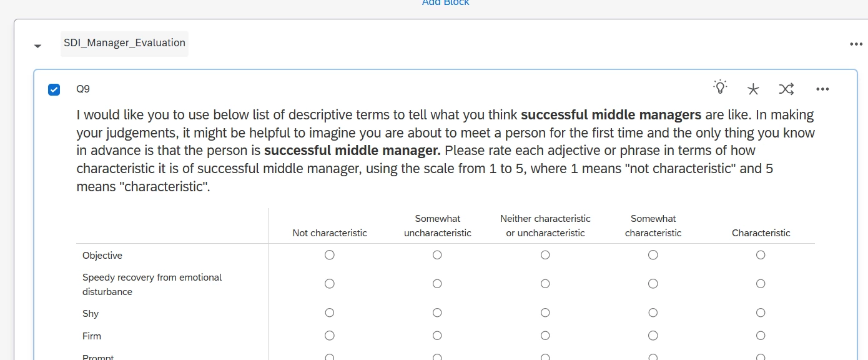Collapse the SDI_Manager_Evaluation block arrow
Image resolution: width=868 pixels, height=360 pixels.
(38, 46)
